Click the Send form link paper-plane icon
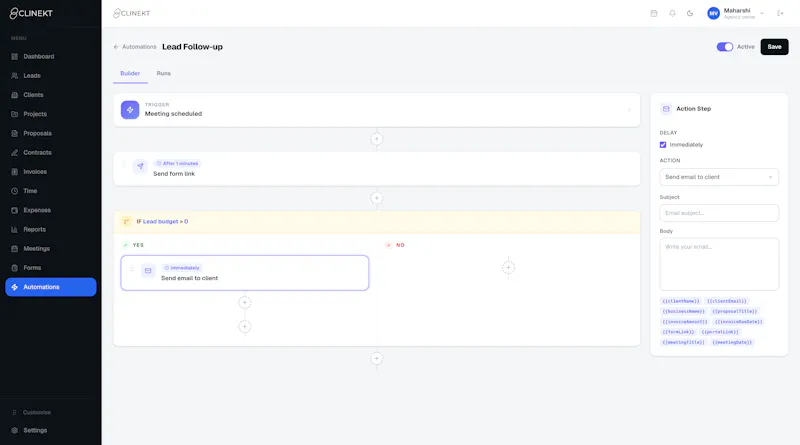This screenshot has width=800, height=445. coord(140,166)
